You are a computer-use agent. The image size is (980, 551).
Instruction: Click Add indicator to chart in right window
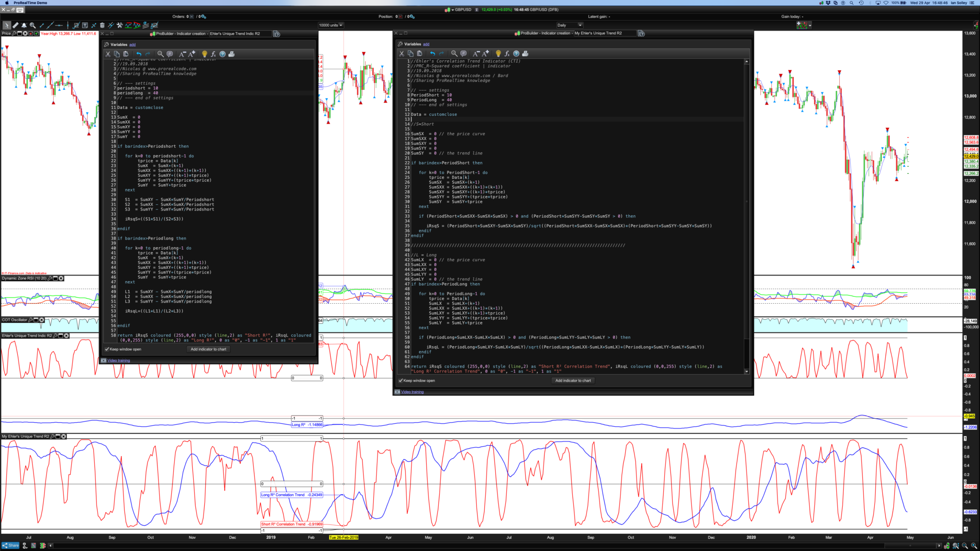tap(573, 381)
